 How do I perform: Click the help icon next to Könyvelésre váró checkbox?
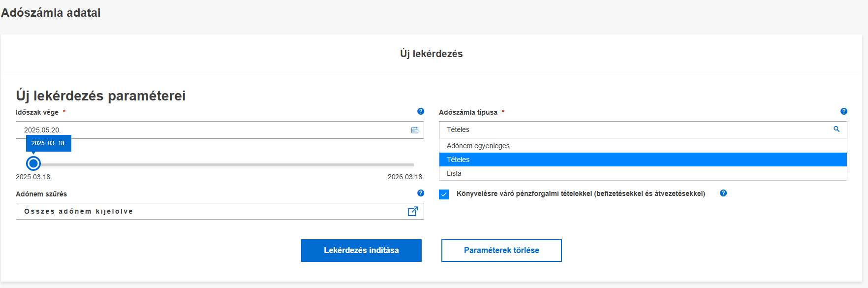click(x=723, y=193)
